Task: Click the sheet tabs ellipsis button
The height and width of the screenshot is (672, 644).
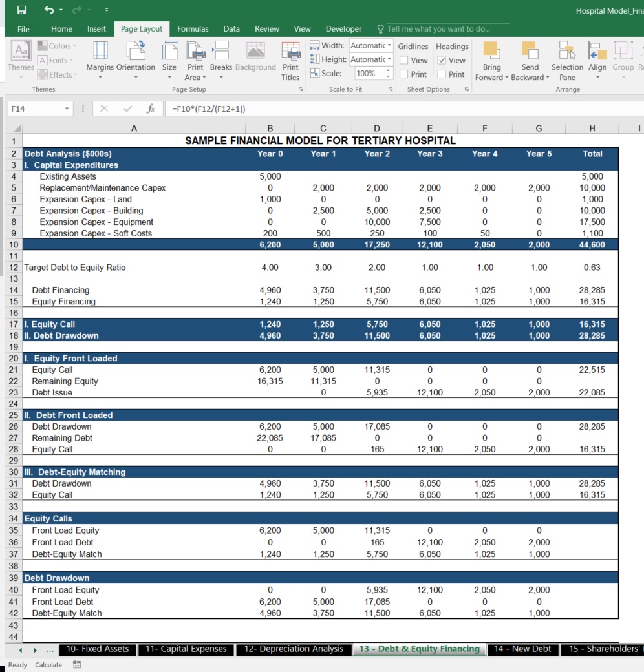Action: 50,650
